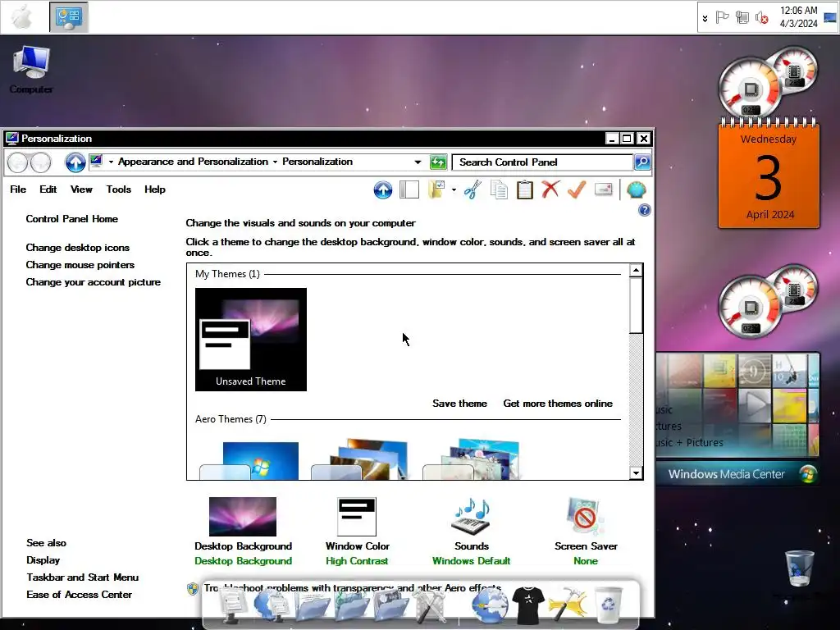The image size is (840, 630).
Task: Open the hammer tools icon in dock
Action: coord(567,605)
